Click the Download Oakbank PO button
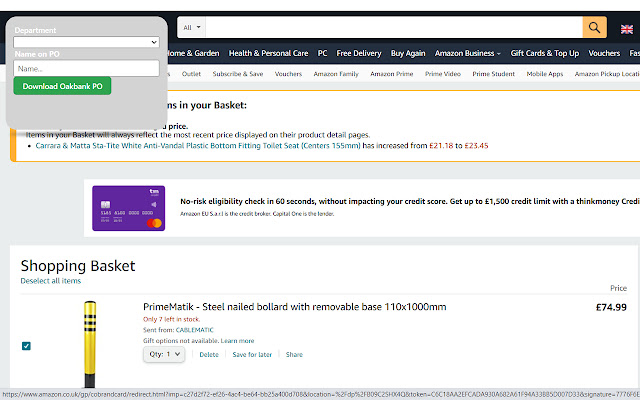Viewport: 640px width, 400px height. point(62,86)
